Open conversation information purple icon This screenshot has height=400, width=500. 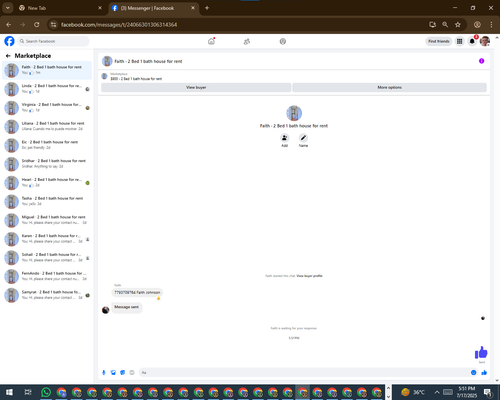coord(481,61)
